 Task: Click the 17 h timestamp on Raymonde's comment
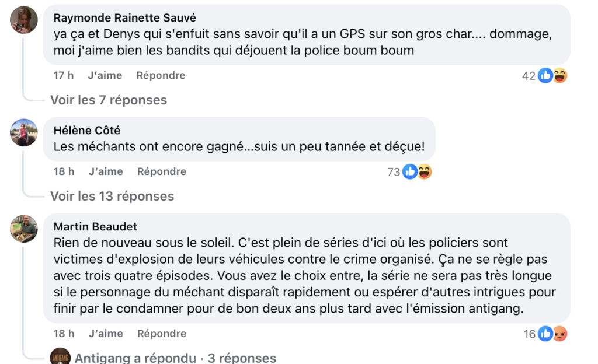pyautogui.click(x=63, y=75)
